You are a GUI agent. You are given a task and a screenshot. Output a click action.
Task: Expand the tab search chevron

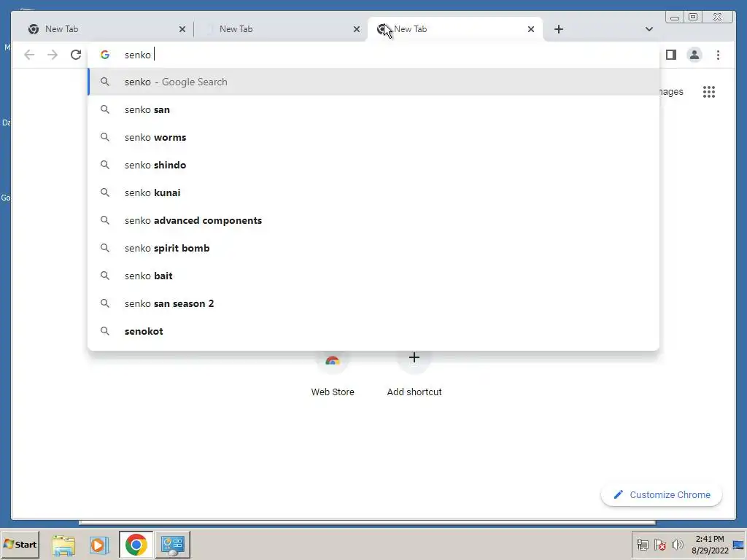click(x=649, y=29)
